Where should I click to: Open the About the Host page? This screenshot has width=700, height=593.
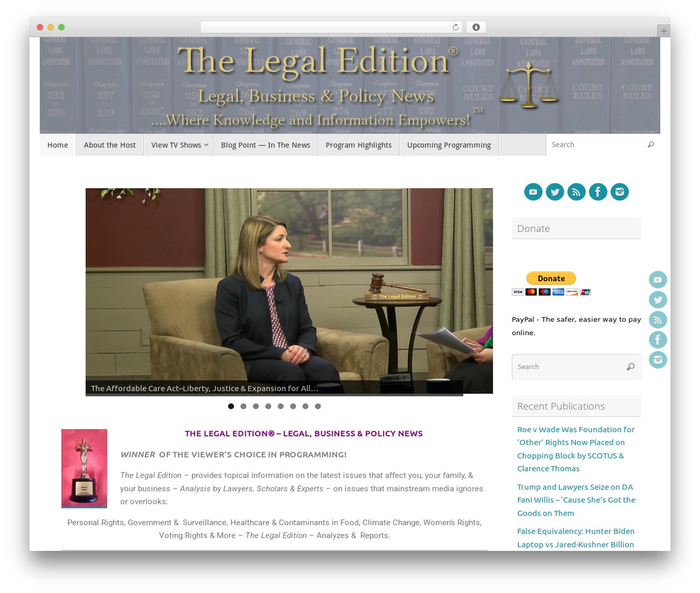(x=110, y=145)
